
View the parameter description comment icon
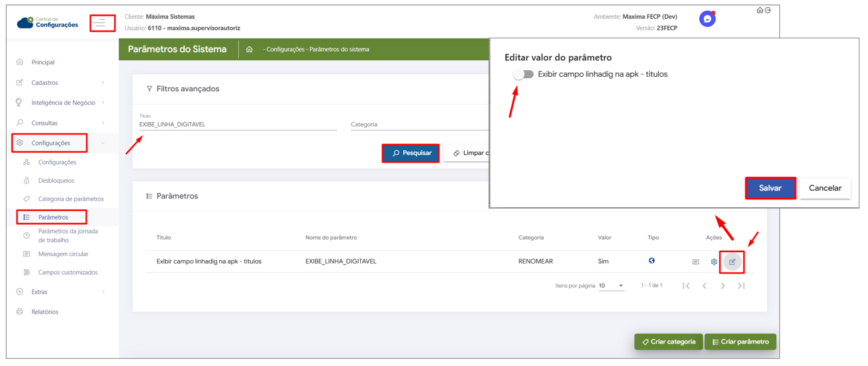(695, 262)
